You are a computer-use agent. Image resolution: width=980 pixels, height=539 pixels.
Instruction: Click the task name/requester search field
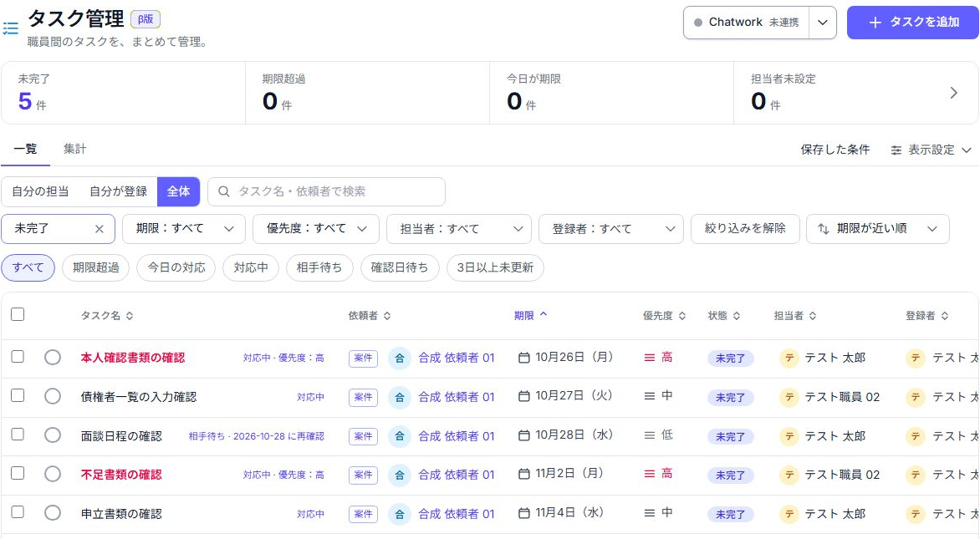326,191
